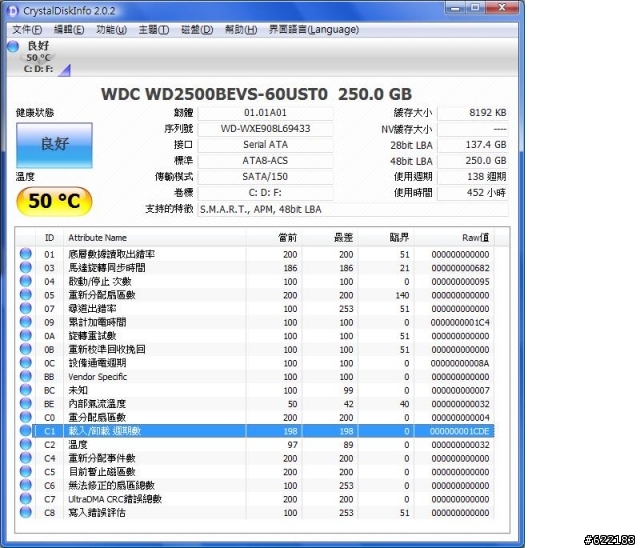Click the supported features field S.M.A.R.T., APM
This screenshot has height=548, width=640.
coord(353,209)
